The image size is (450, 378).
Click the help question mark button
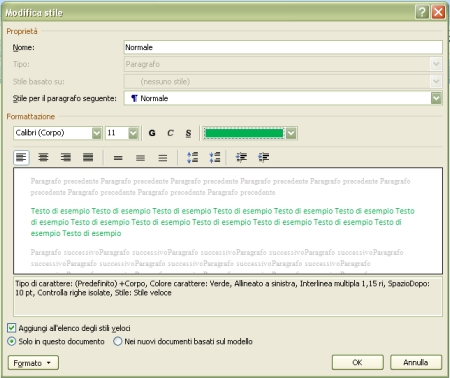pos(422,12)
